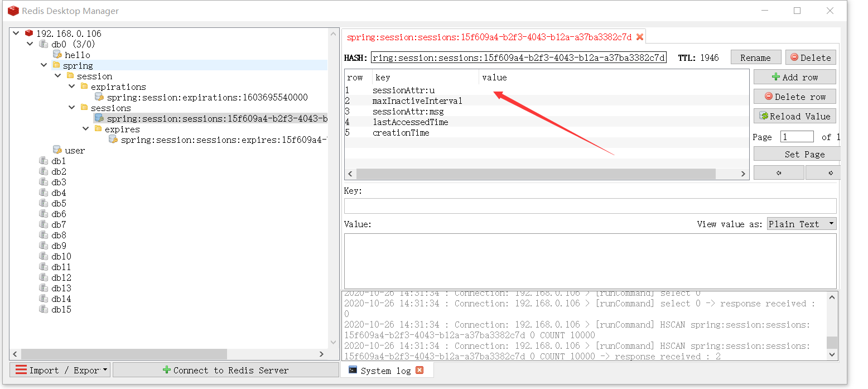Click the expirations:1603695540000 key icon
Image resolution: width=868 pixels, height=389 pixels.
[99, 97]
